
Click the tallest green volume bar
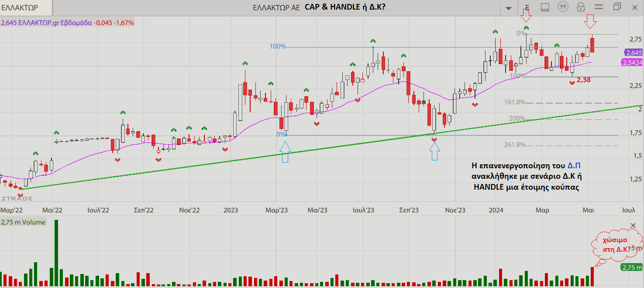click(x=56, y=253)
